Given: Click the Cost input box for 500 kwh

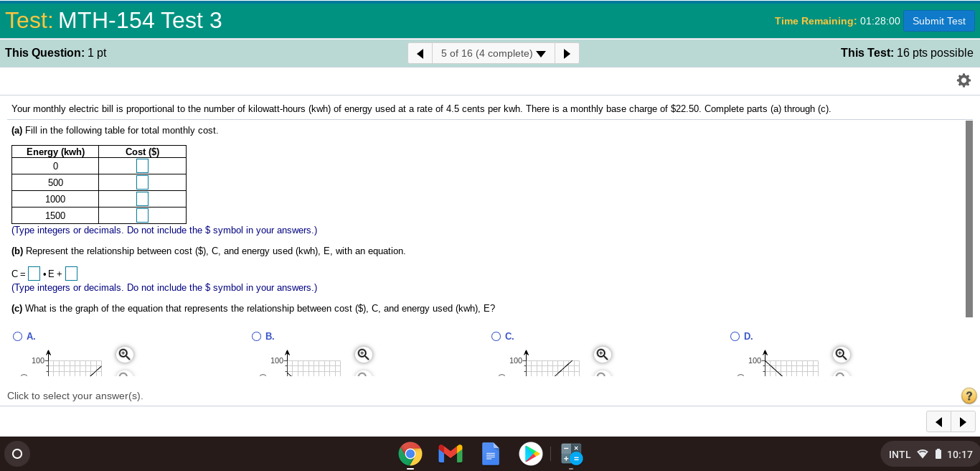Looking at the screenshot, I should click(x=142, y=182).
